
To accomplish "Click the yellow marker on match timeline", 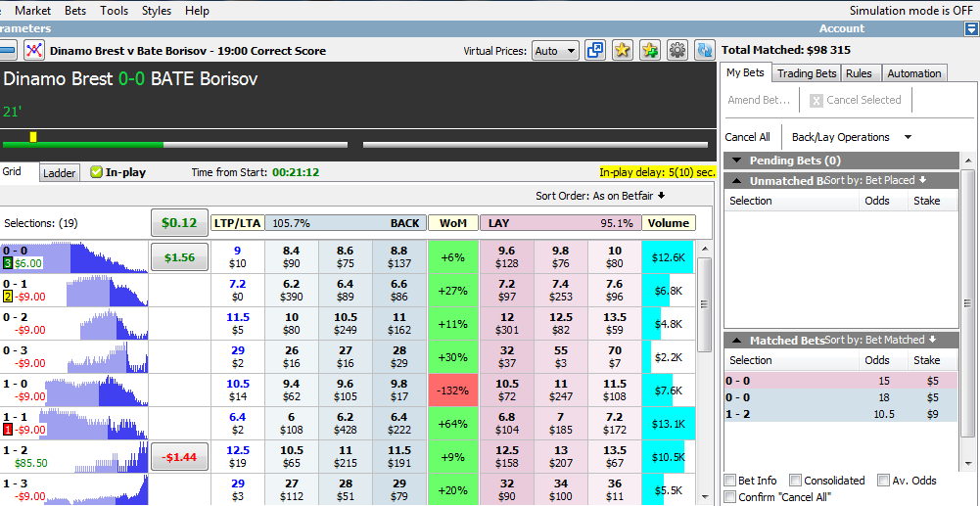I will [x=33, y=137].
